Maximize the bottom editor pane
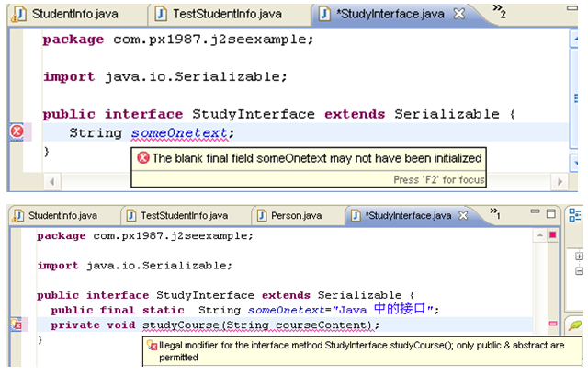This screenshot has height=376, width=588. (551, 213)
